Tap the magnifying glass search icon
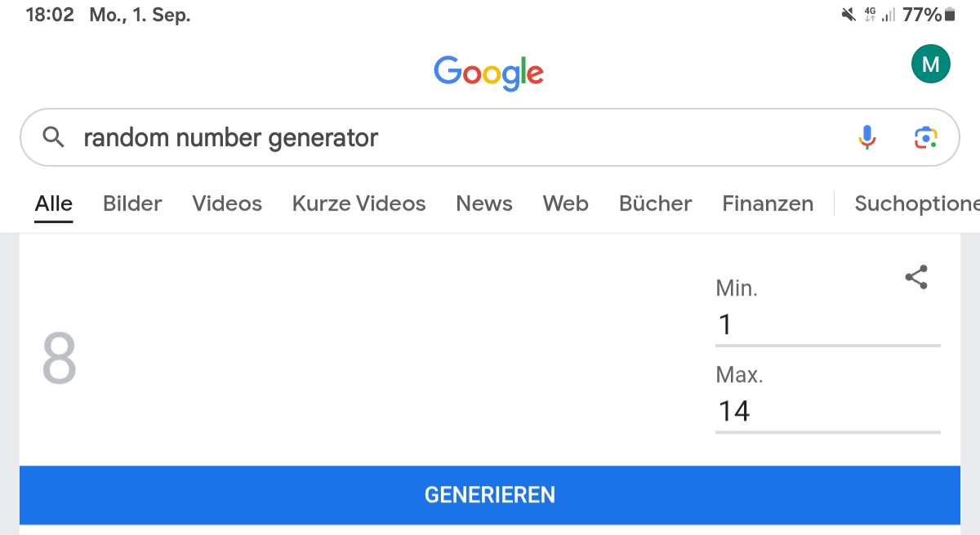Viewport: 980px width, 535px height. [x=54, y=137]
